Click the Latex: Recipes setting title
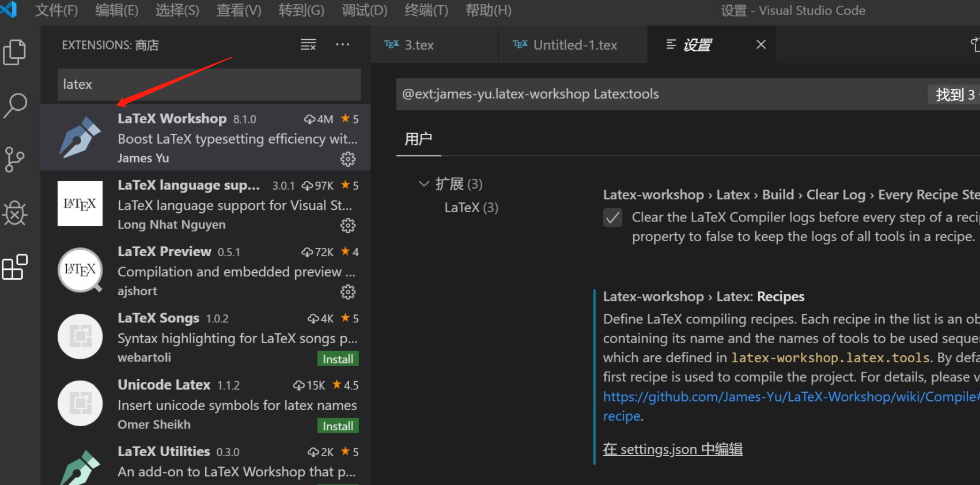This screenshot has width=980, height=485. pos(703,296)
